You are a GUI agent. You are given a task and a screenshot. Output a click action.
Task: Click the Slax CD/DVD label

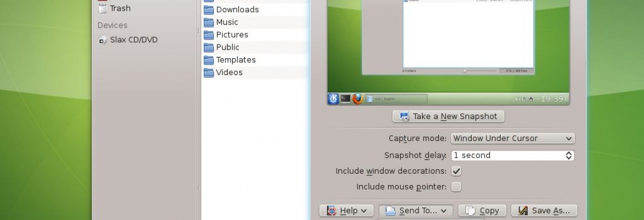(134, 40)
